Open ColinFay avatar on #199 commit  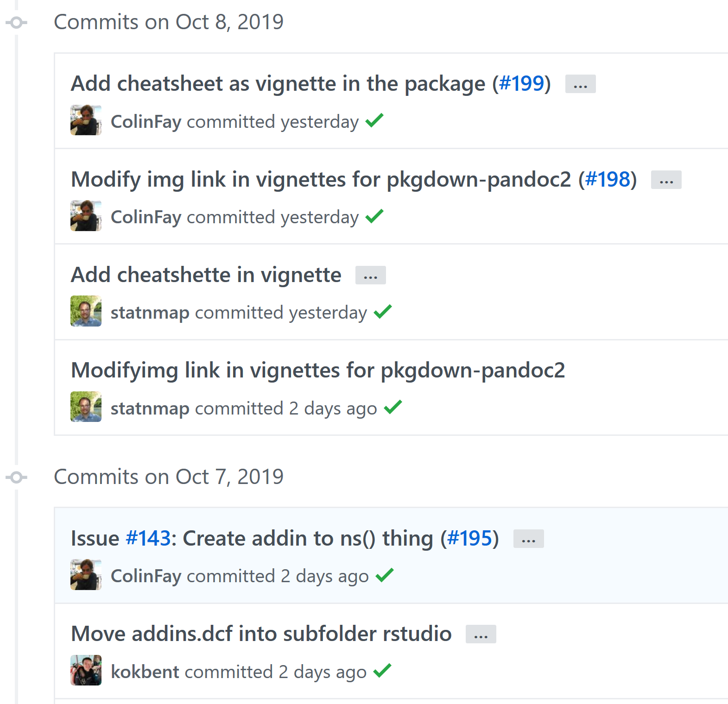(86, 120)
